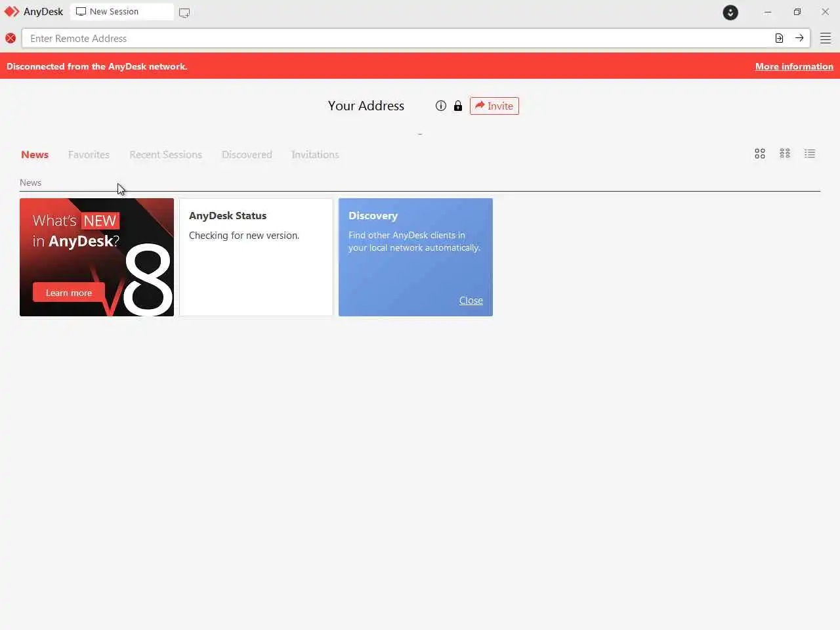The height and width of the screenshot is (630, 840).
Task: Click the Discovery card title
Action: pos(373,216)
